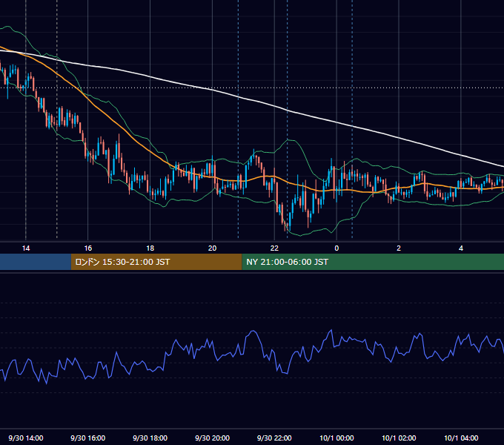Viewport: 504px width, 445px height.
Task: Click the 9/30 14:00 date label
Action: 26,438
